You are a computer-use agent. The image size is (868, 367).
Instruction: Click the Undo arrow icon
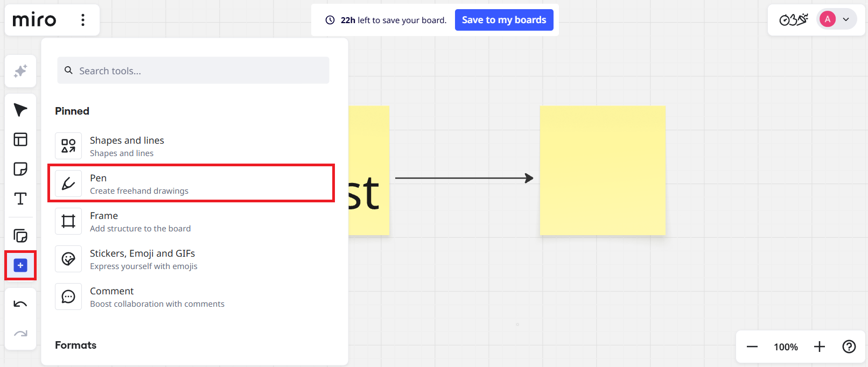pyautogui.click(x=20, y=303)
